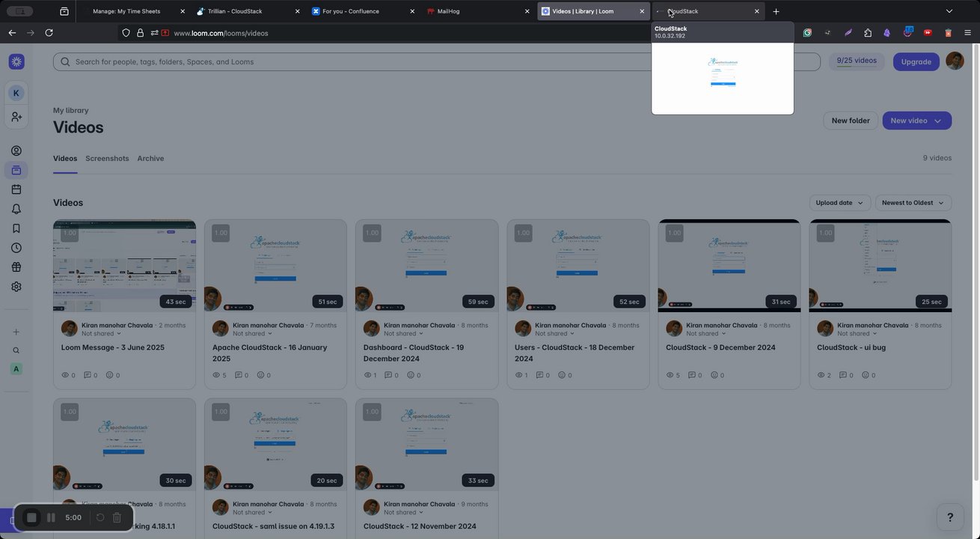Select the checkbox on the CloudStack - ui bug thumbnail
The image size is (980, 539).
pos(826,233)
